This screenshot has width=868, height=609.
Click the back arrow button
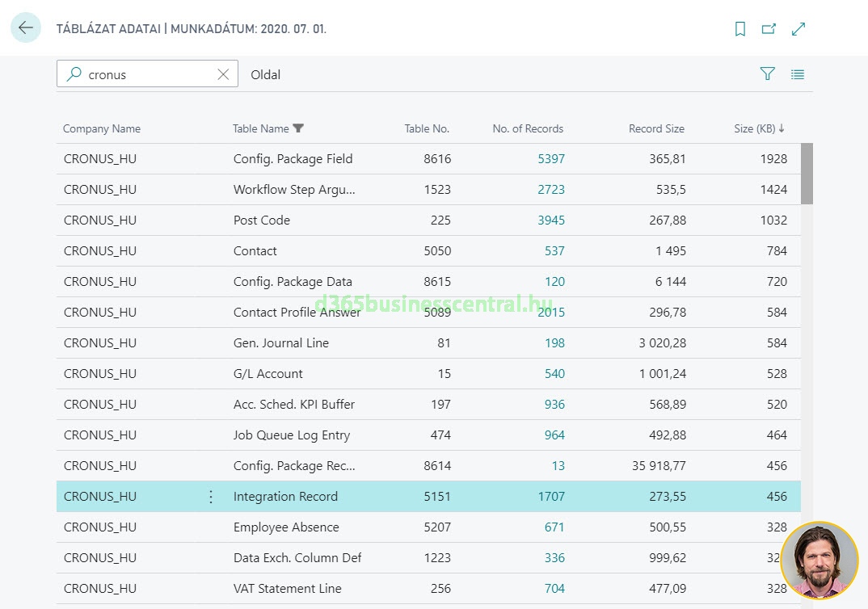pyautogui.click(x=26, y=28)
